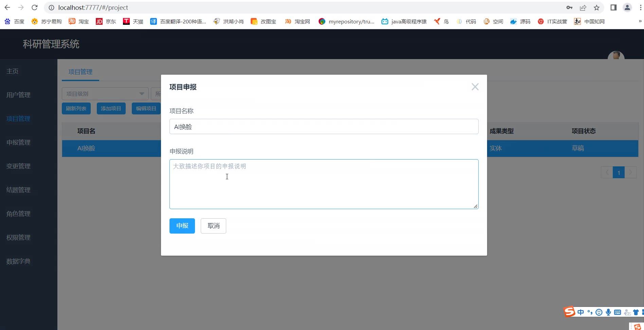Go to pagination page 1
The image size is (644, 330).
[x=619, y=172]
